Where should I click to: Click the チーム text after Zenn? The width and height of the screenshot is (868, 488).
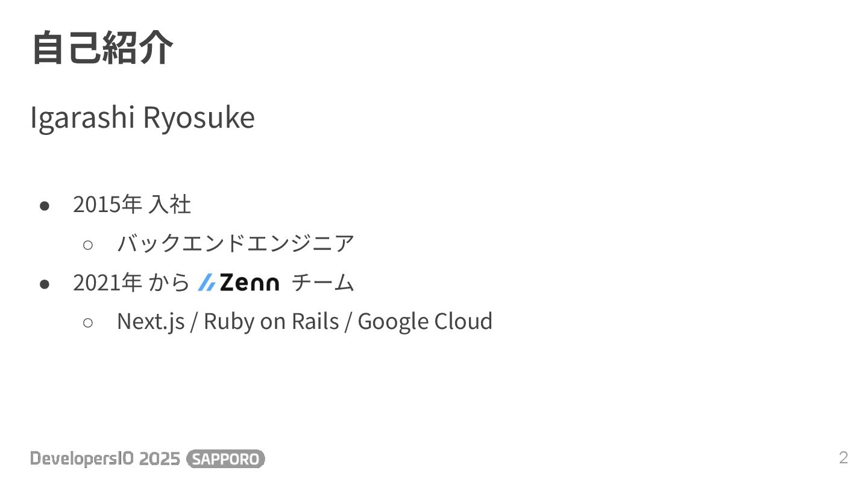click(x=323, y=282)
